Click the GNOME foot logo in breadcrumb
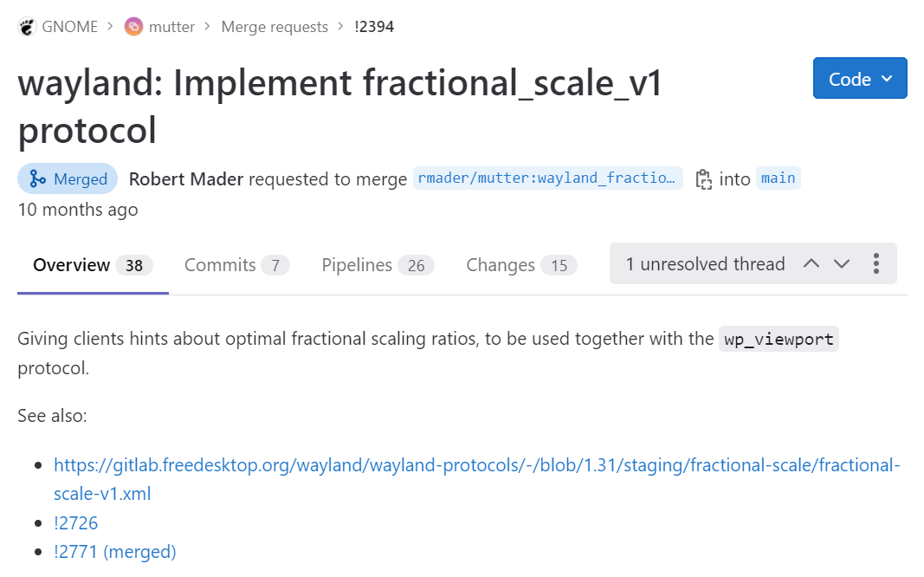This screenshot has width=924, height=577. (25, 26)
